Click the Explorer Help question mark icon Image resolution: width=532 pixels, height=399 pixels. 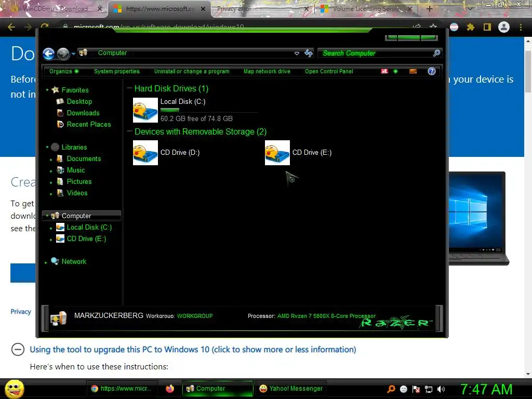(432, 71)
